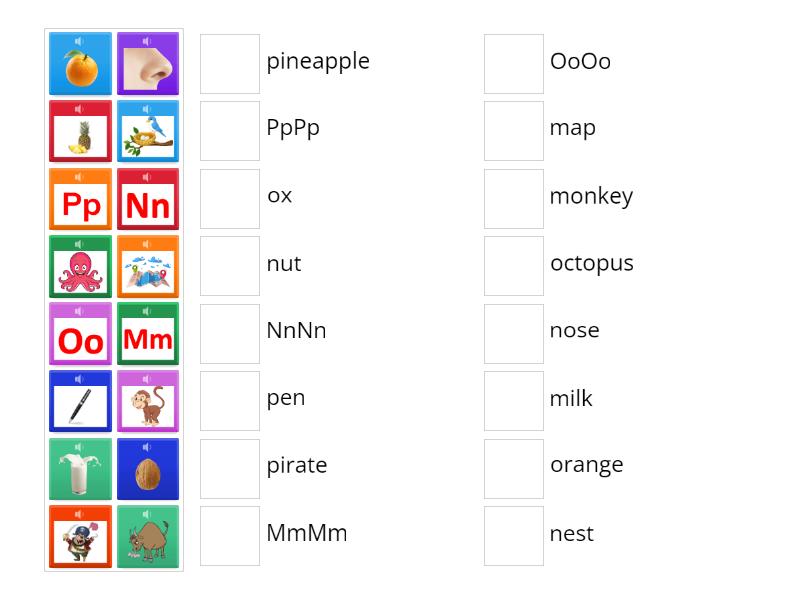Click the answer box next to nest

pos(514,536)
